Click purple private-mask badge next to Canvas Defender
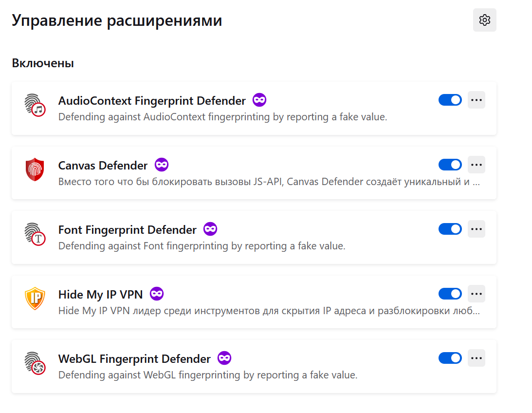The height and width of the screenshot is (413, 532). tap(162, 165)
